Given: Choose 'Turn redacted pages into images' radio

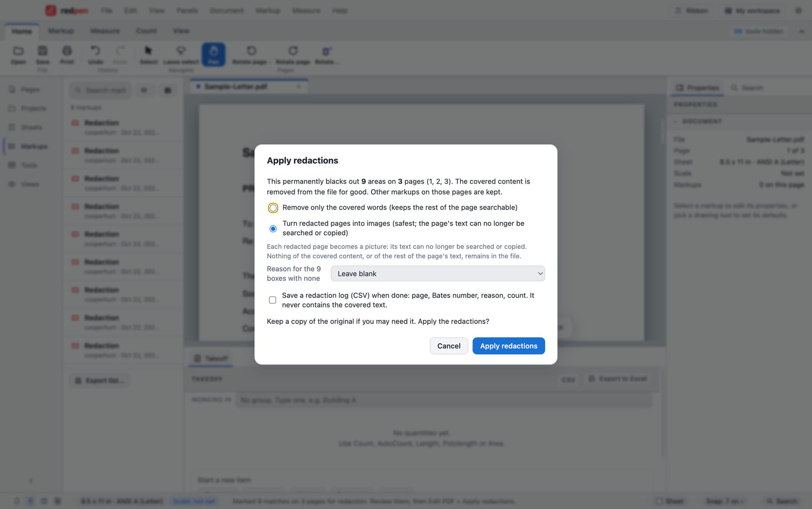Looking at the screenshot, I should pos(273,229).
